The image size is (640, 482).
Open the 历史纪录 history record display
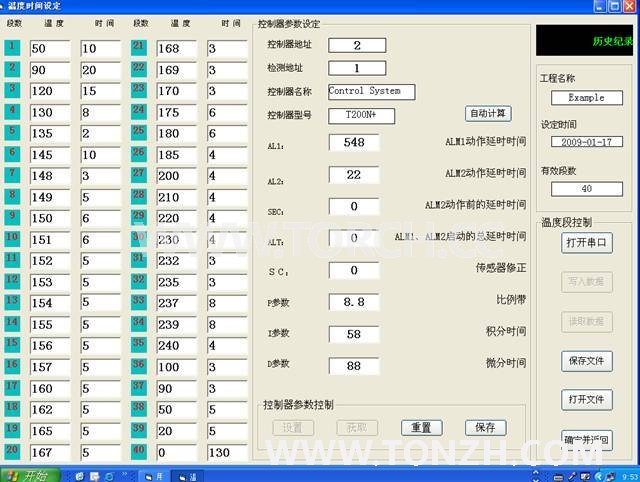click(584, 41)
